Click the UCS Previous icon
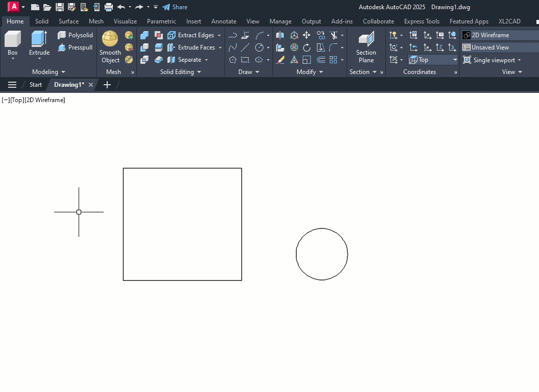The height and width of the screenshot is (392, 539). (413, 47)
